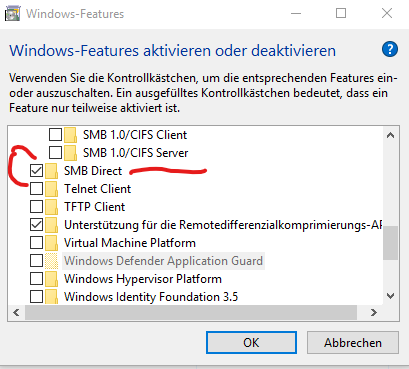Select Unterstützung für die Remotedifferenzialkomprimierungs label
The width and height of the screenshot is (409, 369).
click(223, 225)
